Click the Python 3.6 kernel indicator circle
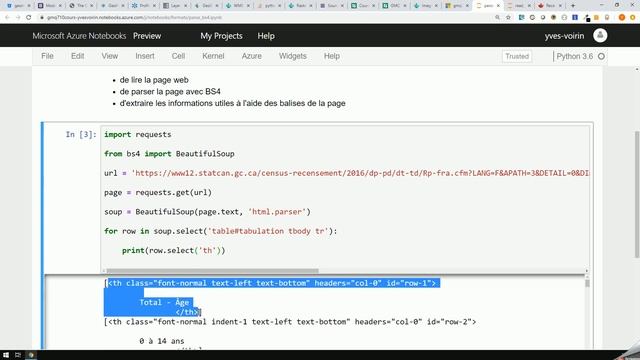 tap(601, 56)
